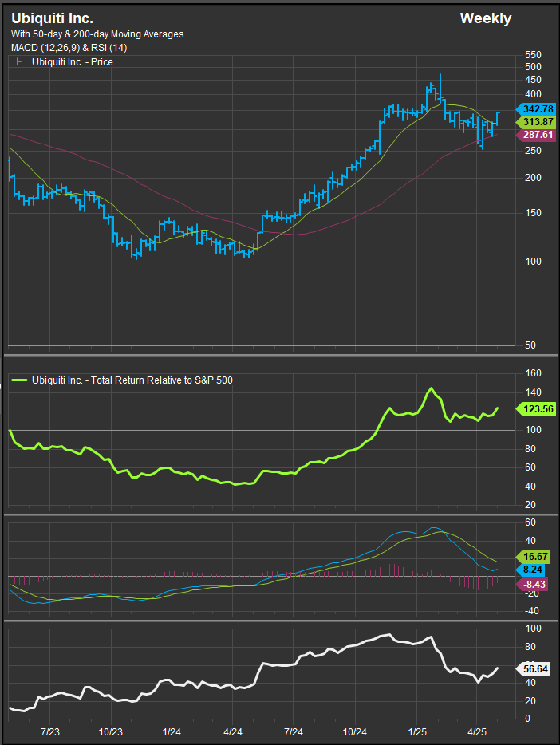The height and width of the screenshot is (745, 560).
Task: Click the 160 relative return axis label
Action: point(533,373)
